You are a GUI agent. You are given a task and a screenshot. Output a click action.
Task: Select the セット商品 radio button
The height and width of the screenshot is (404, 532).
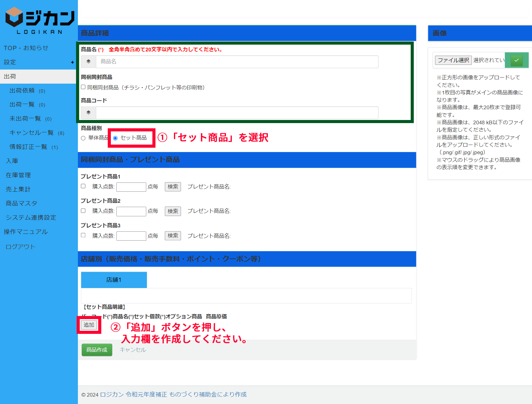coord(115,138)
